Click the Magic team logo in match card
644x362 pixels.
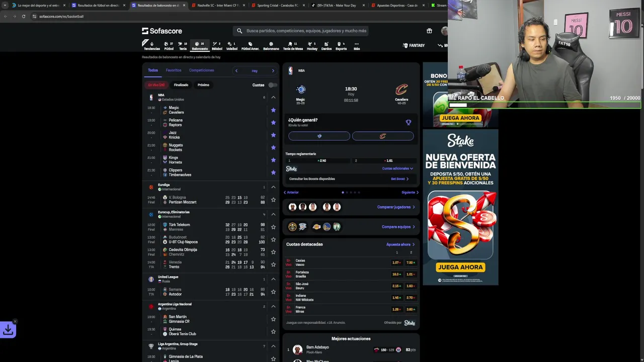(301, 89)
